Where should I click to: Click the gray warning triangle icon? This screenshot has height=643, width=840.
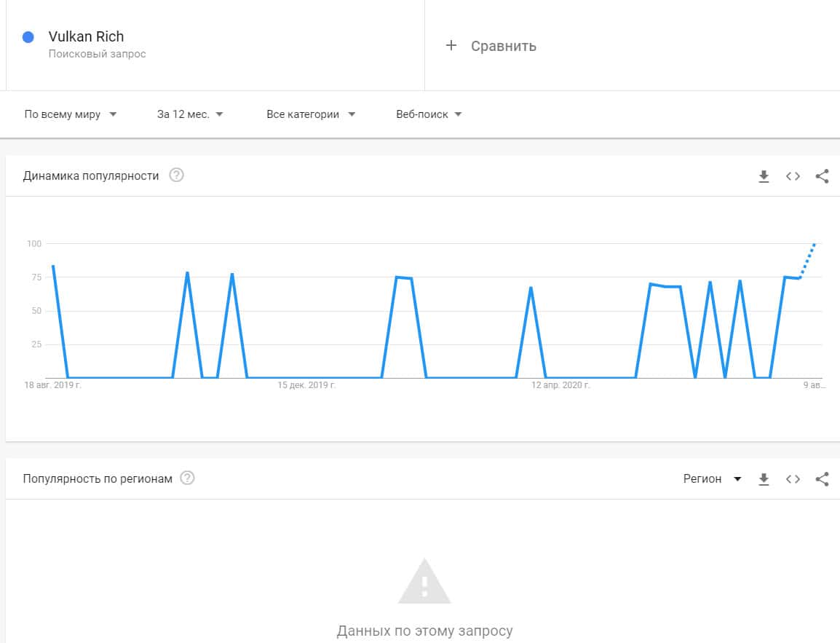[x=424, y=581]
